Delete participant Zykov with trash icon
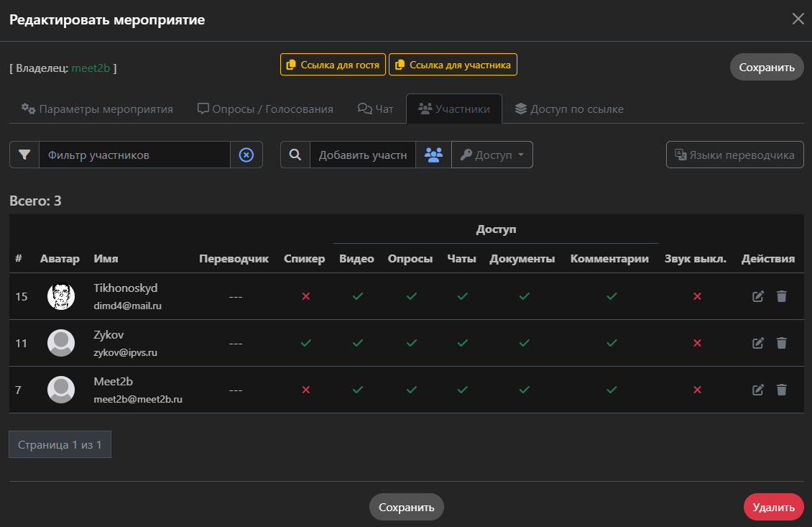The height and width of the screenshot is (527, 812). pyautogui.click(x=782, y=343)
